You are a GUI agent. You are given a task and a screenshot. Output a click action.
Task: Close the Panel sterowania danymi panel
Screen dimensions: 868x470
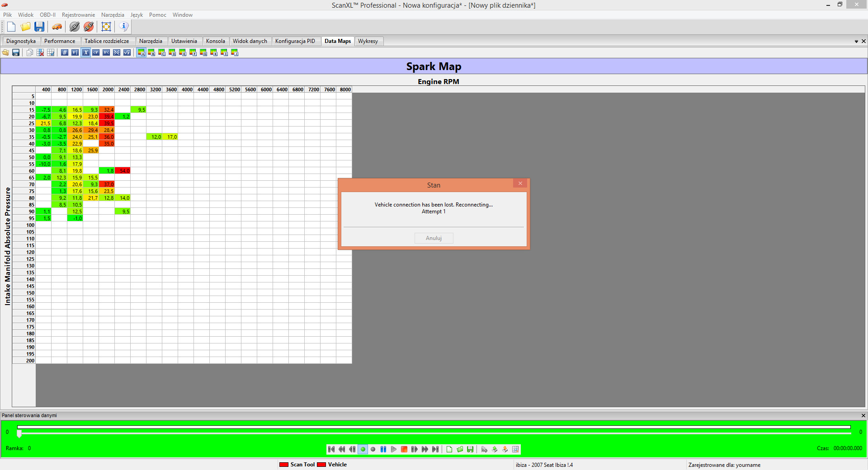pos(863,415)
